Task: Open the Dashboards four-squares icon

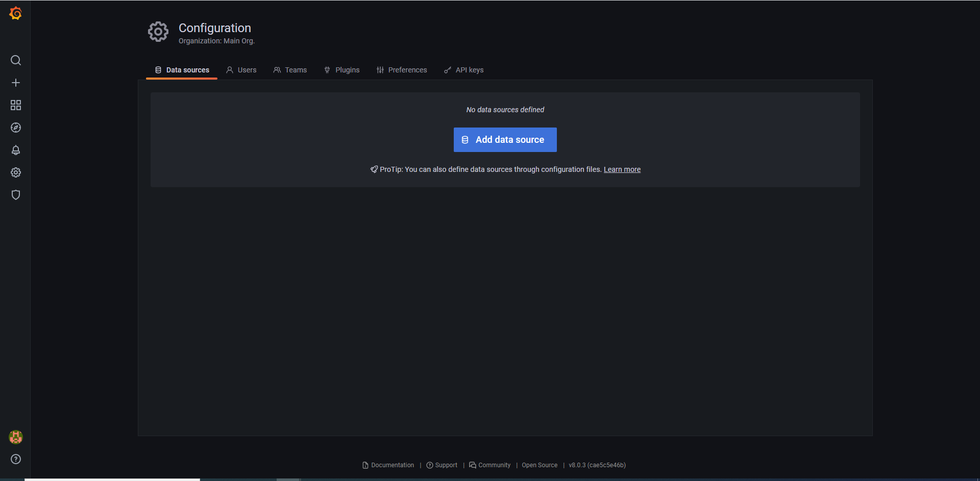Action: (16, 105)
